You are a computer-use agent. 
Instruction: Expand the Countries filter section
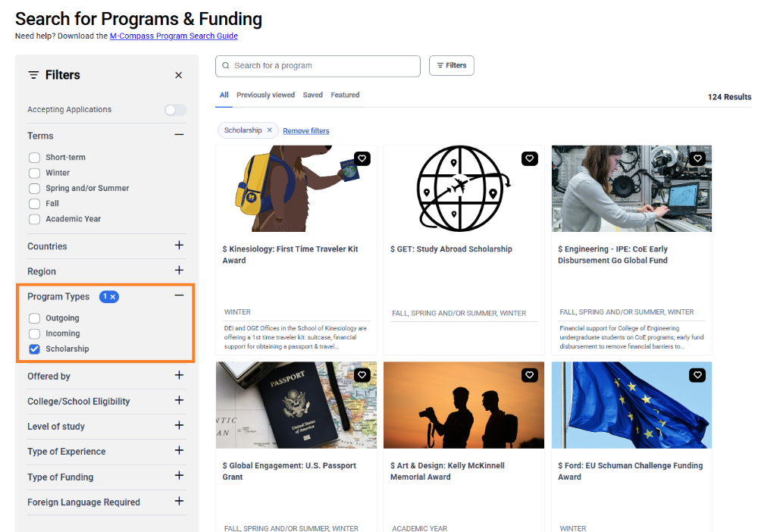point(179,246)
